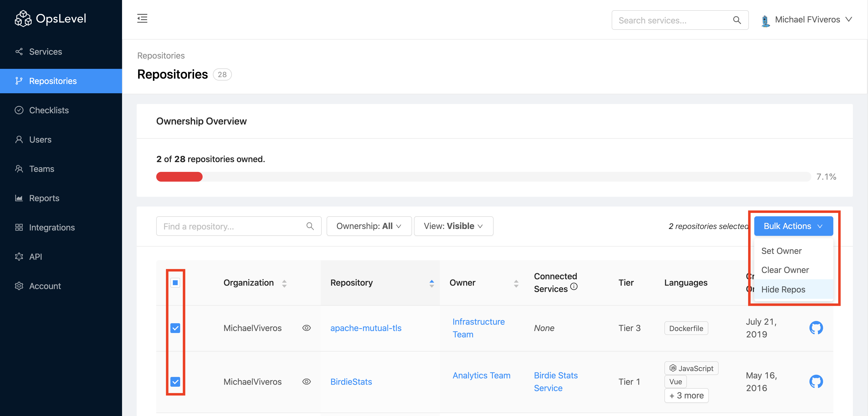The height and width of the screenshot is (416, 868).
Task: Open the View: Visible filter dropdown
Action: pos(454,226)
